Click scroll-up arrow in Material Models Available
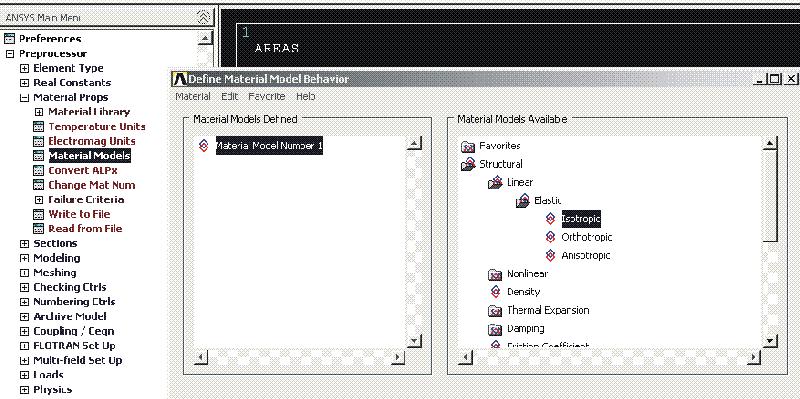Image resolution: width=800 pixels, height=399 pixels. tap(769, 143)
